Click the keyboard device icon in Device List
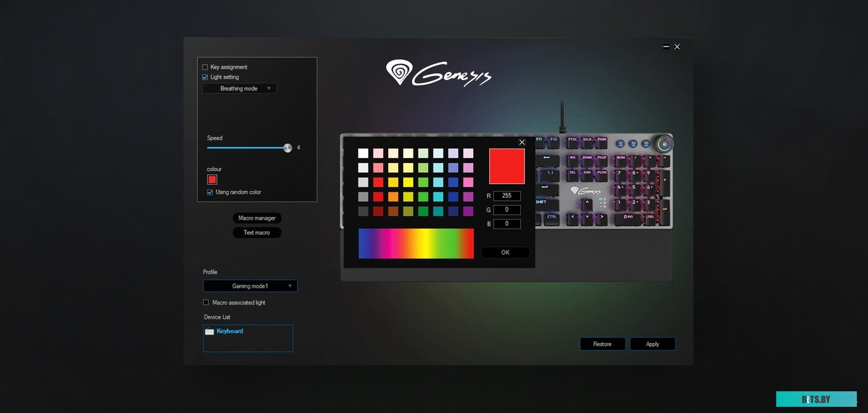Image resolution: width=868 pixels, height=413 pixels. point(210,331)
